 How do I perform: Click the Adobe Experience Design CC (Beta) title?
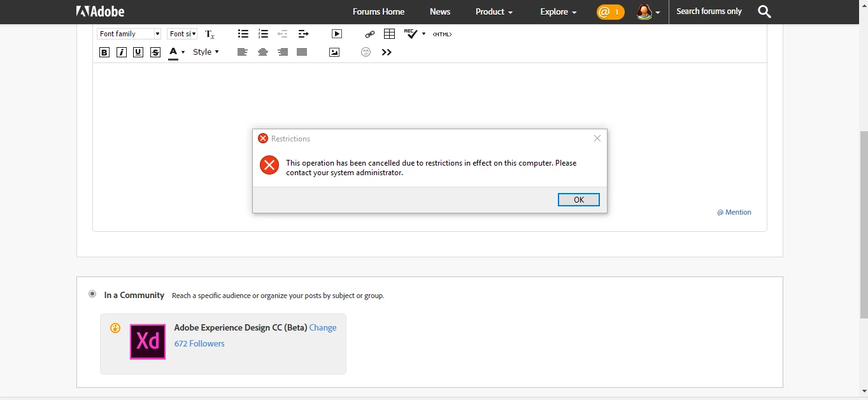pyautogui.click(x=241, y=327)
